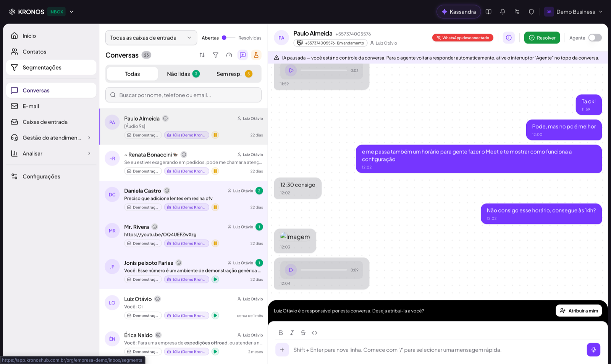Click the top bar settings sliders icon

click(517, 12)
